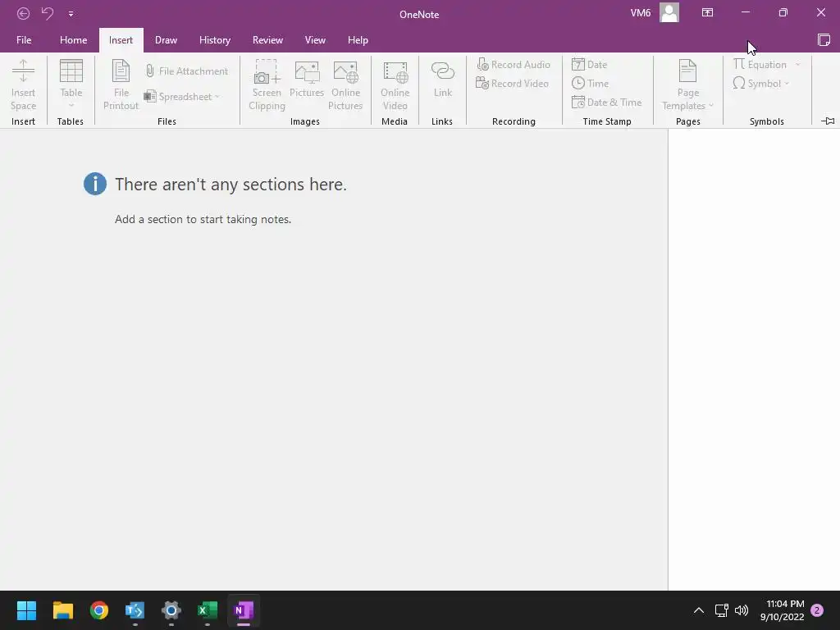Open Ribbon Display Options
The width and height of the screenshot is (840, 630).
(x=707, y=13)
